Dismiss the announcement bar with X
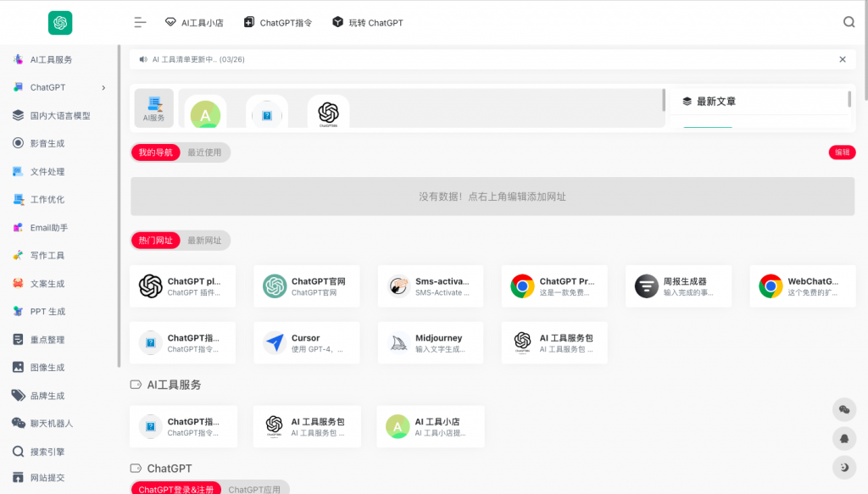Image resolution: width=868 pixels, height=494 pixels. (x=842, y=59)
